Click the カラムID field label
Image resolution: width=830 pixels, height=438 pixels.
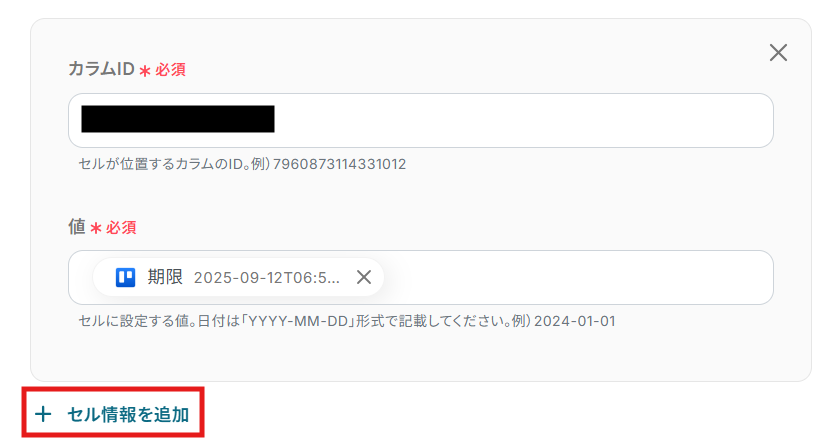coord(101,69)
